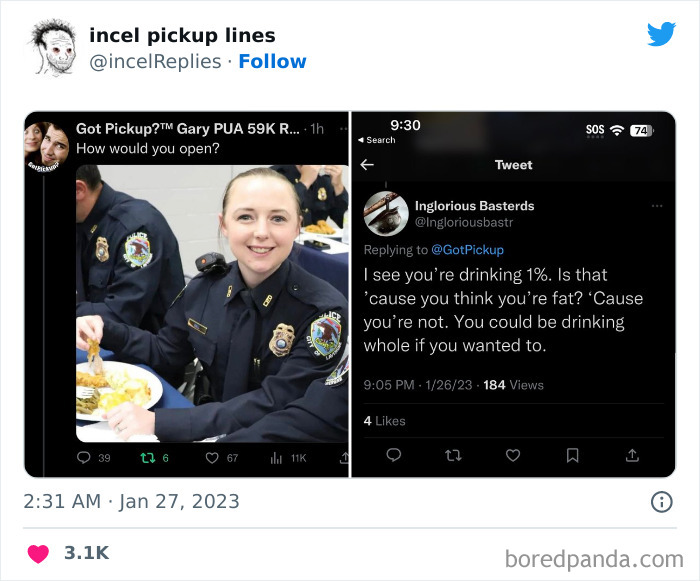700x581 pixels.
Task: Click the 2:31 AM · Jan 27, 2023 timestamp
Action: pyautogui.click(x=132, y=501)
